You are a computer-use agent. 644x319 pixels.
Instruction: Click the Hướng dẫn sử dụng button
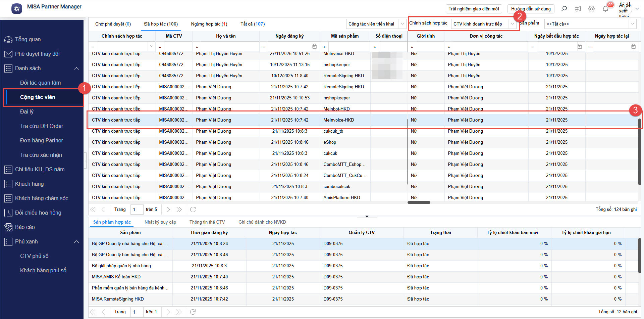pos(531,9)
